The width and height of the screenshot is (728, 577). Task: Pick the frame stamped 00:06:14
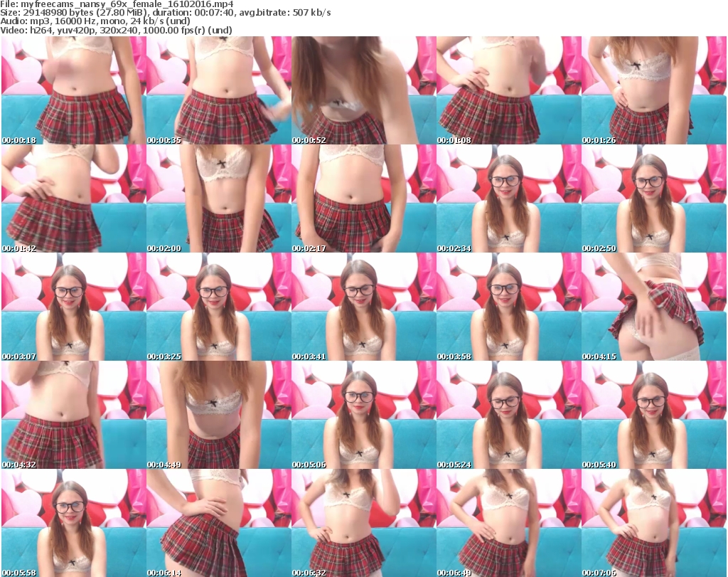pos(219,523)
